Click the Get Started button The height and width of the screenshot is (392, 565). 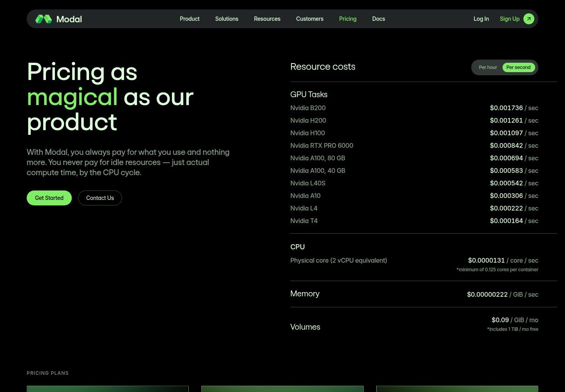click(x=49, y=198)
